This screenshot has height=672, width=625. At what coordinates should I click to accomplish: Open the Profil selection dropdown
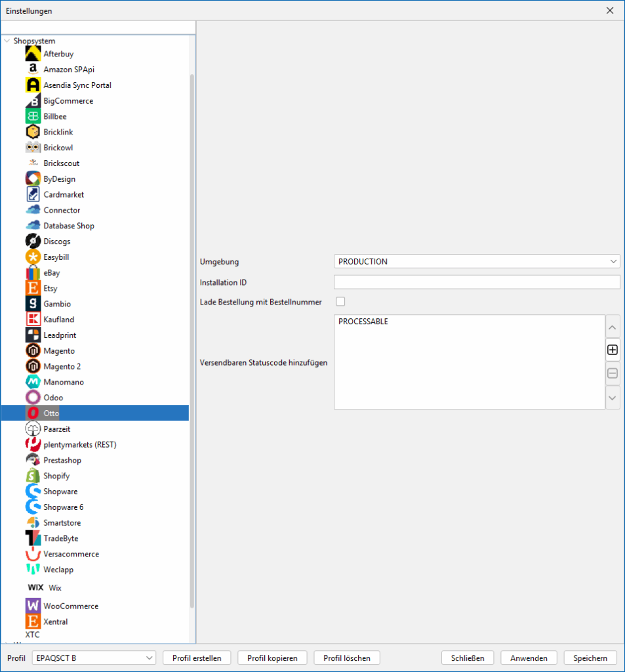93,658
